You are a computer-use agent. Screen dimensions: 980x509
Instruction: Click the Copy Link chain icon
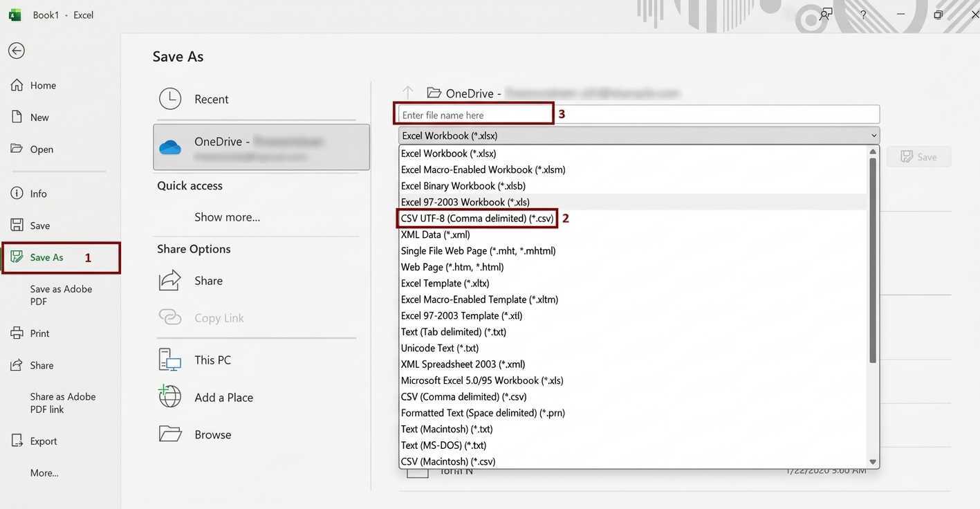pos(170,317)
